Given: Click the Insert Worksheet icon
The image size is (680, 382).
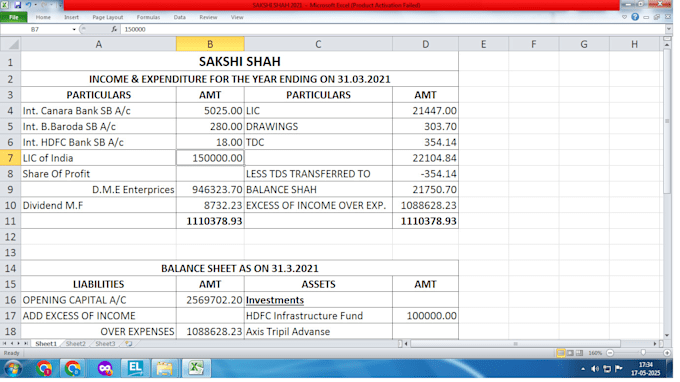Looking at the screenshot, I should 128,344.
